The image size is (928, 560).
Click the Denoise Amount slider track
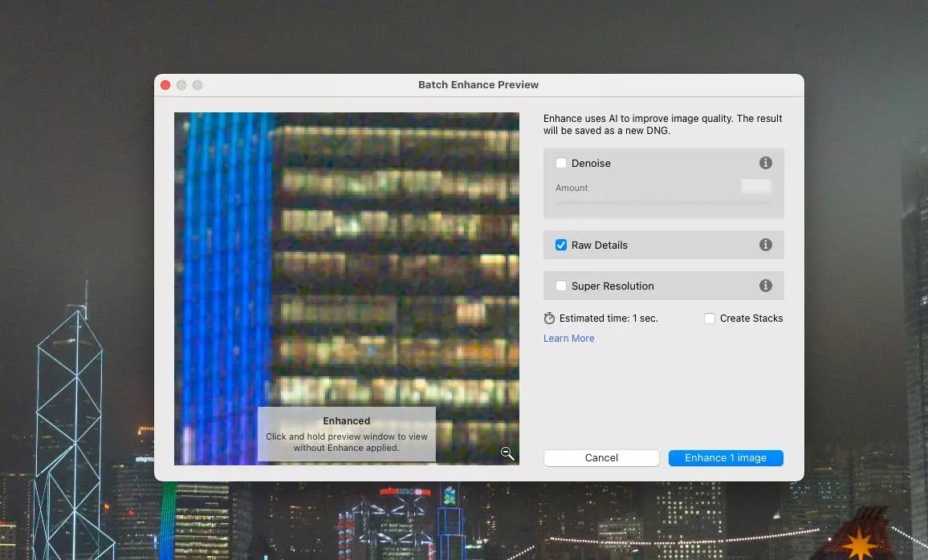tap(663, 203)
